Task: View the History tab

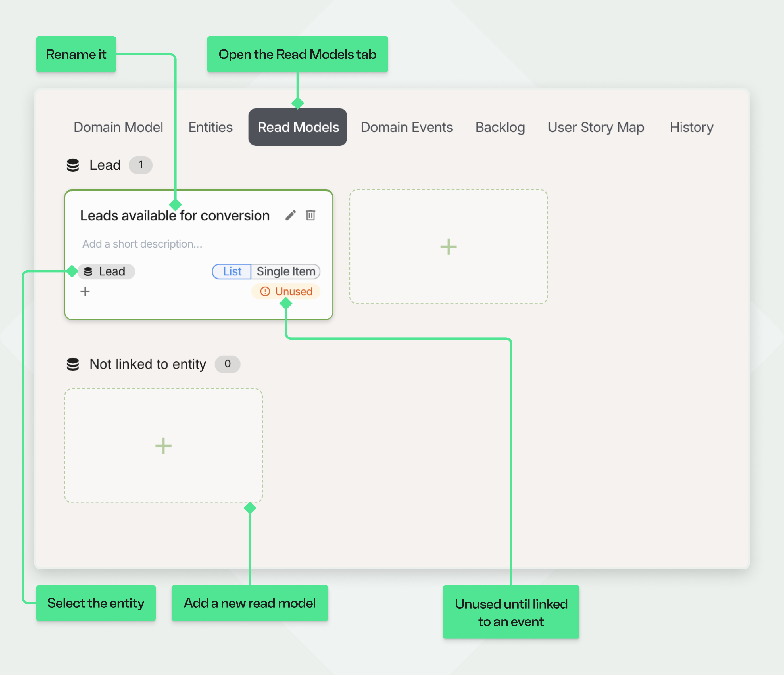Action: 691,127
